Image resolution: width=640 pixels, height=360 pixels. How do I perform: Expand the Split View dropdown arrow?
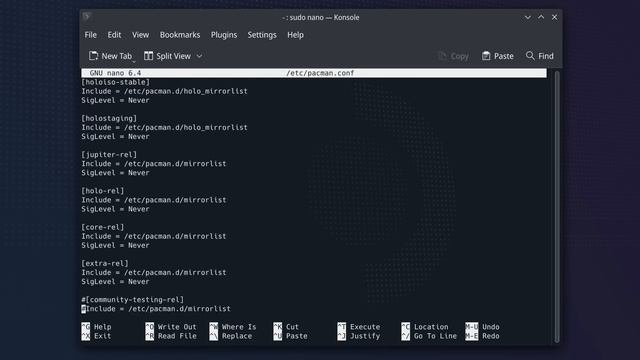coord(199,56)
